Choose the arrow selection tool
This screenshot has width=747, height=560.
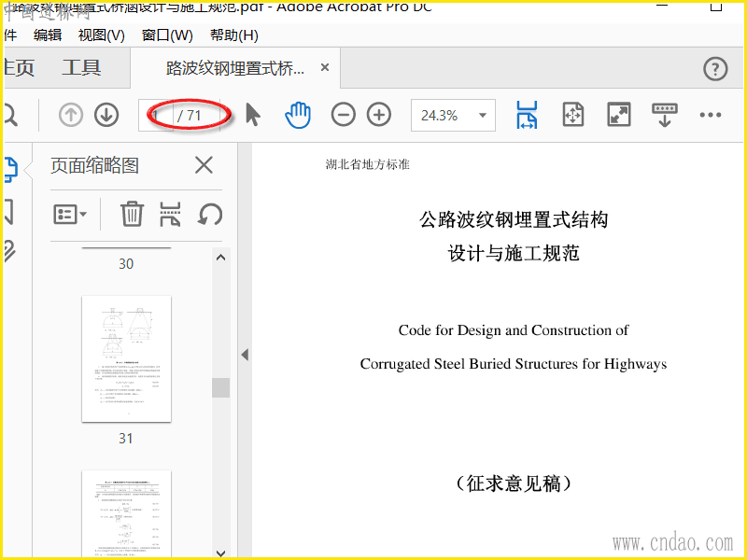click(x=253, y=115)
